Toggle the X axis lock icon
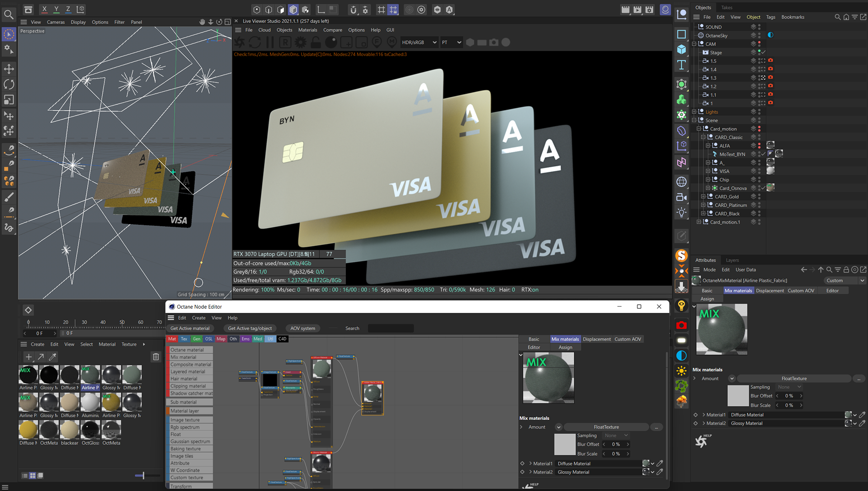The image size is (868, 491). [x=44, y=9]
